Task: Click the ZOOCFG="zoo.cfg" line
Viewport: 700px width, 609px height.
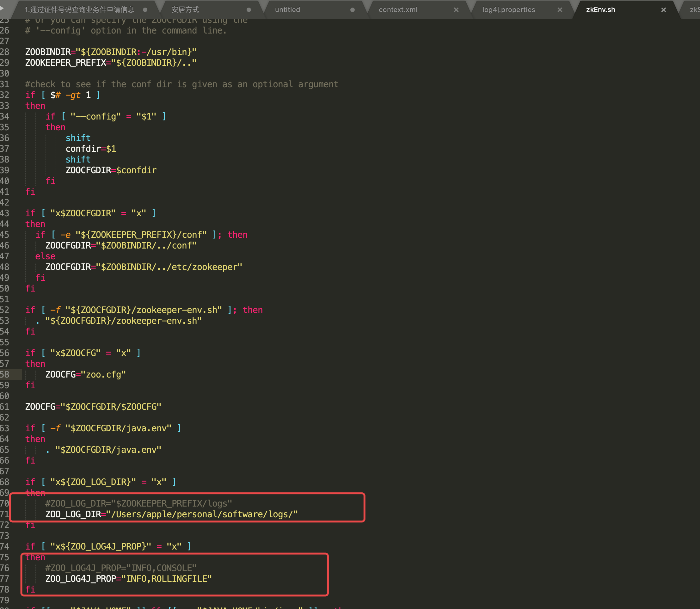Action: point(86,374)
